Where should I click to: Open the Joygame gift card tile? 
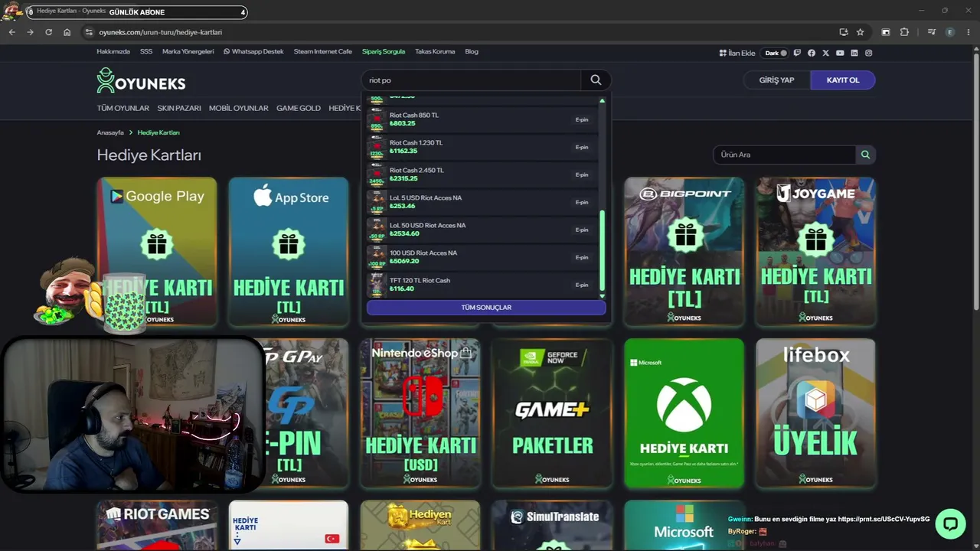(x=815, y=252)
